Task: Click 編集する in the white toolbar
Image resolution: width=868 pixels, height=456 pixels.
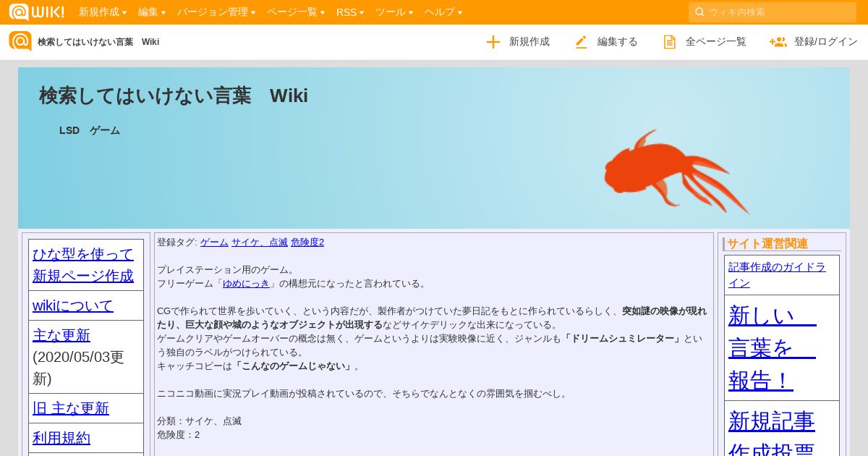Action: coord(618,42)
